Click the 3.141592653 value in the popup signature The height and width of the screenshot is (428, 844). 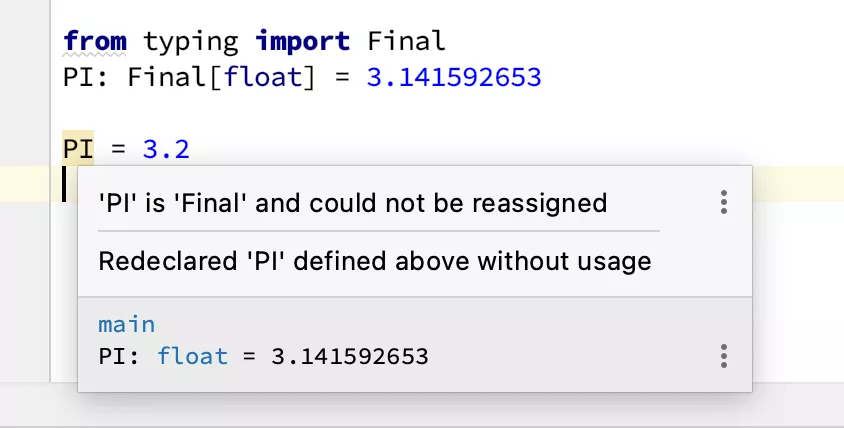click(350, 356)
